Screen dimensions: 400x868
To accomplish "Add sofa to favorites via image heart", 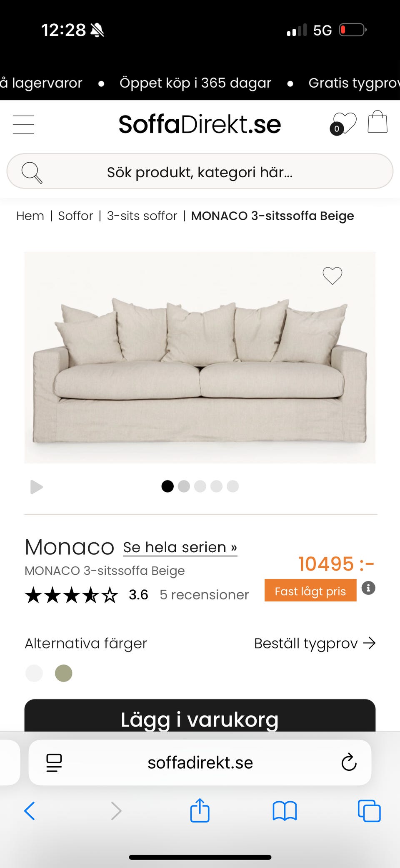I will click(332, 276).
